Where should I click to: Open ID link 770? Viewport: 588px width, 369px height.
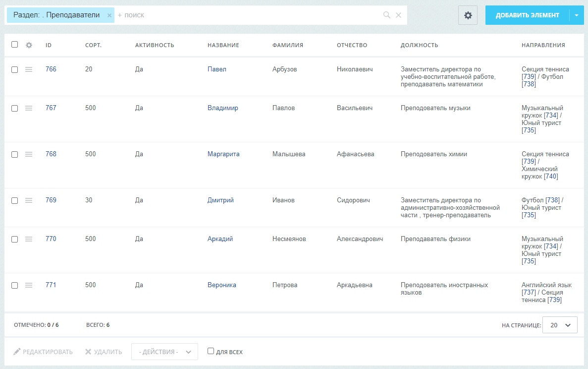click(x=51, y=239)
